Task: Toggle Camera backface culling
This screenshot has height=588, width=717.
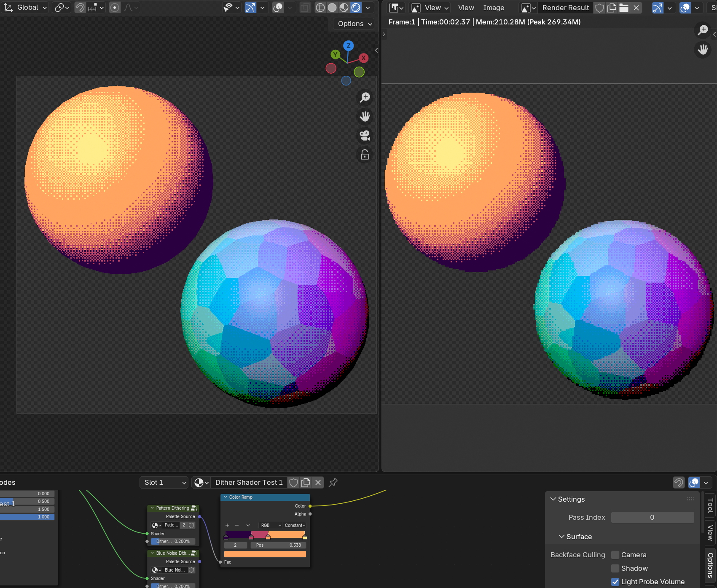Action: [x=615, y=555]
